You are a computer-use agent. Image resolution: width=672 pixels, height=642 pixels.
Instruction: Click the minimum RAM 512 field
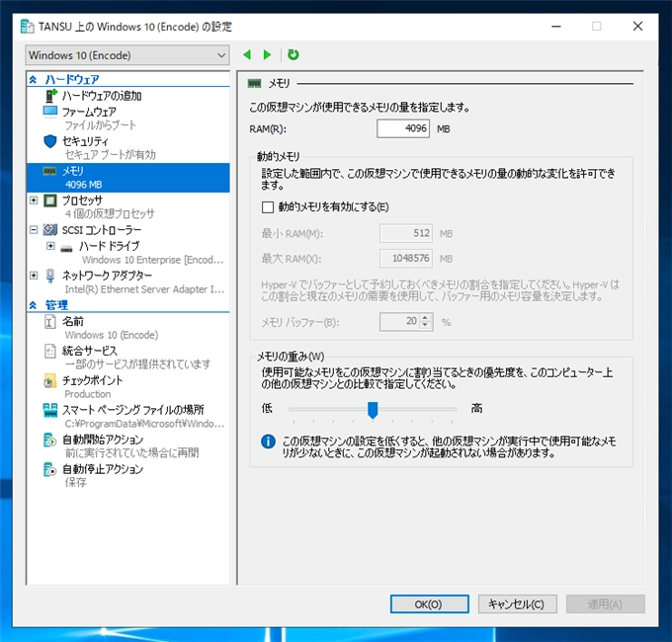[x=406, y=233]
